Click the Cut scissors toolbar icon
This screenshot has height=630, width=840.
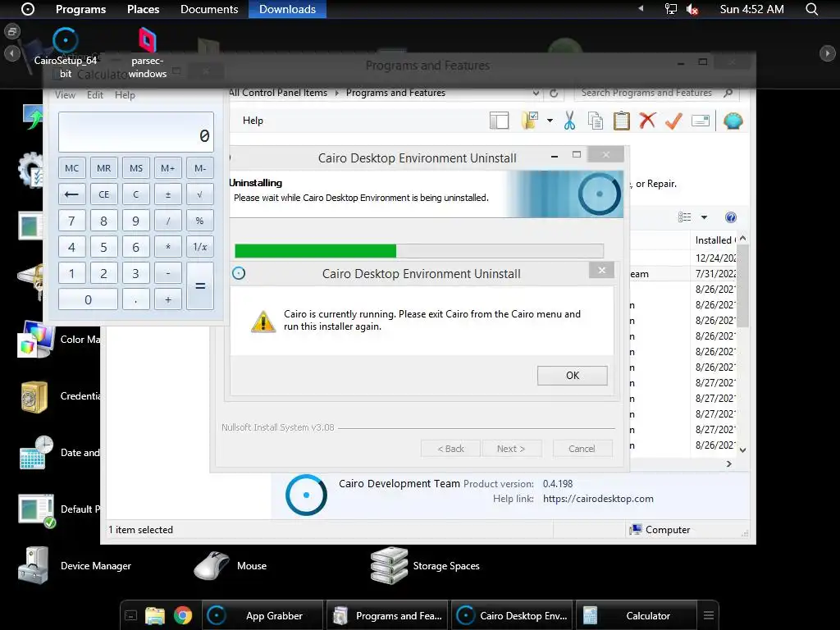point(569,121)
